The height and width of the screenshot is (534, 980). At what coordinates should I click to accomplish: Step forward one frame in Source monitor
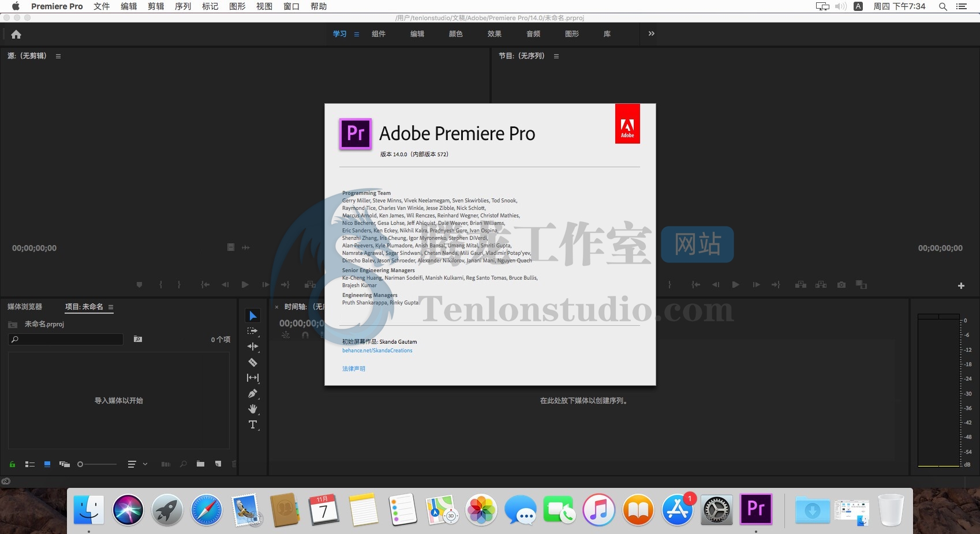(265, 285)
